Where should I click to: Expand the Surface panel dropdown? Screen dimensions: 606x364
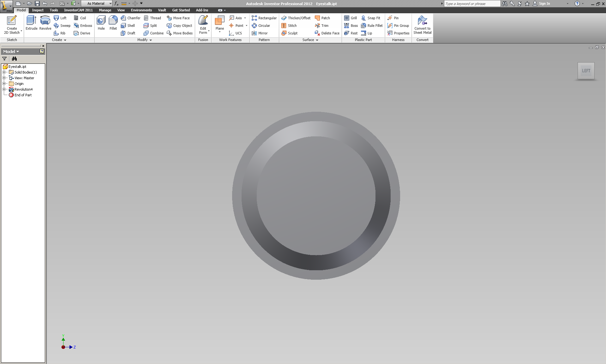310,40
